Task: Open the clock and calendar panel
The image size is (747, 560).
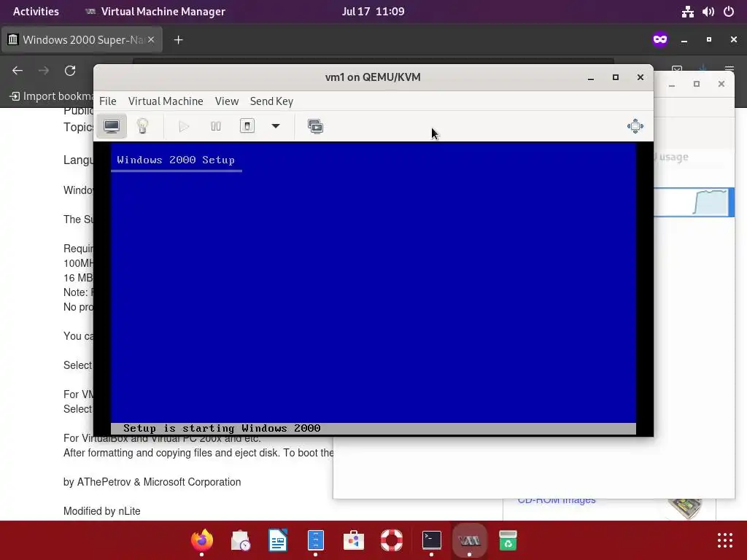Action: coord(373,12)
